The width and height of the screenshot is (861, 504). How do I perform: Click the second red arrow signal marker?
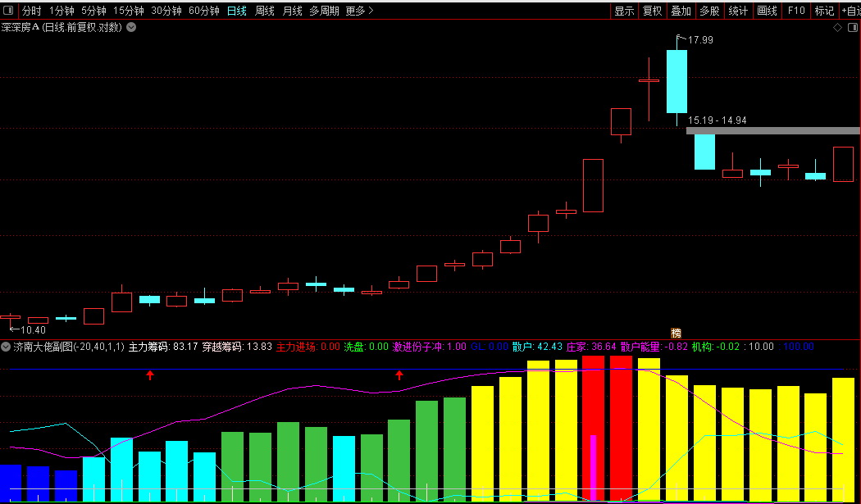click(x=399, y=375)
